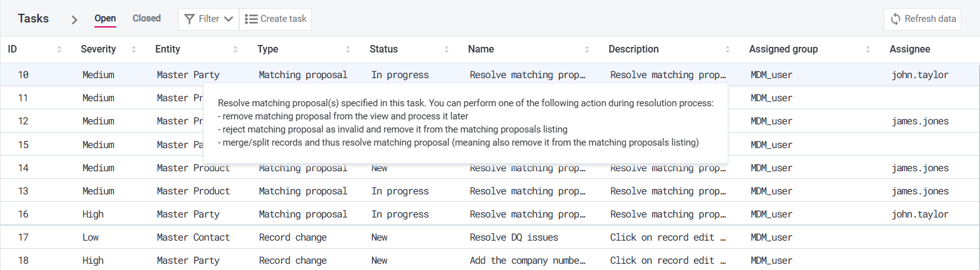Sort tasks using Entity column arrows
This screenshot has height=270, width=980.
point(235,49)
